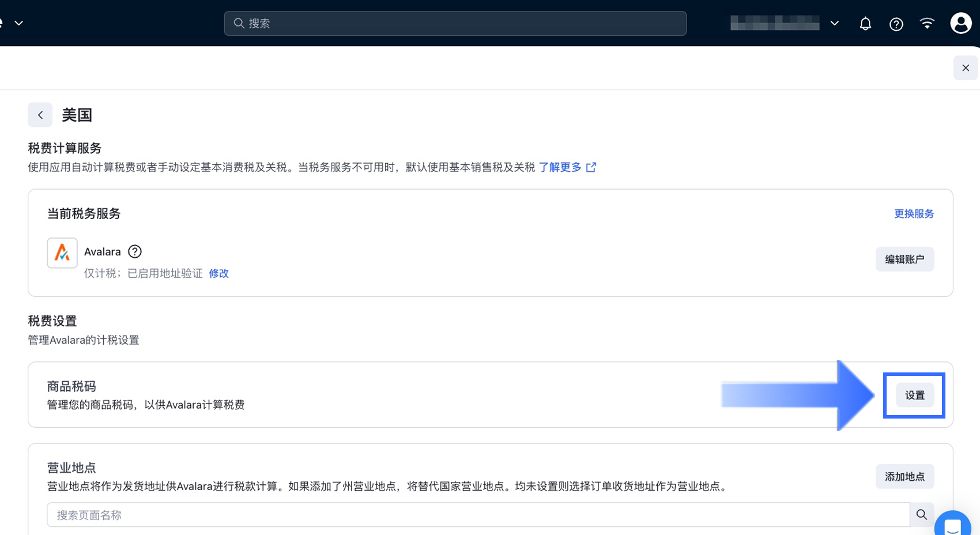Click the magnifier in 搜索页面名称 field
This screenshot has height=535, width=980.
click(922, 514)
